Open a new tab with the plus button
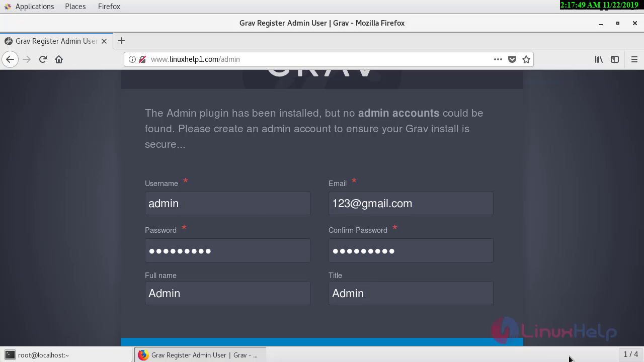 [121, 41]
